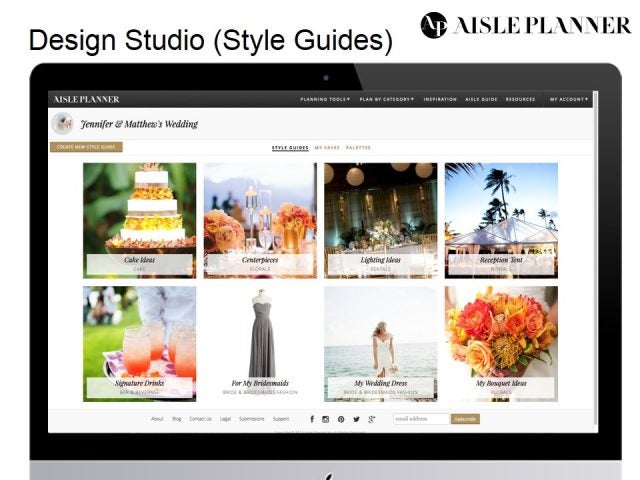Switch to the Palettes tab

coord(358,148)
